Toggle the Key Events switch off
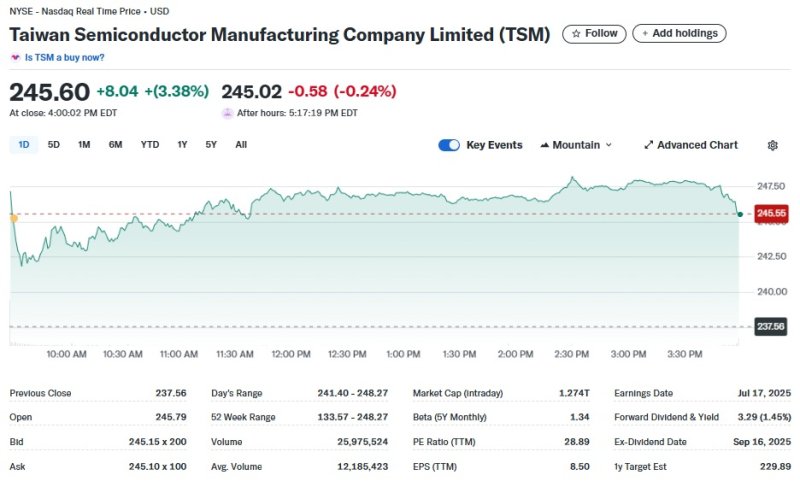Screen dimensions: 800x481 (449, 145)
